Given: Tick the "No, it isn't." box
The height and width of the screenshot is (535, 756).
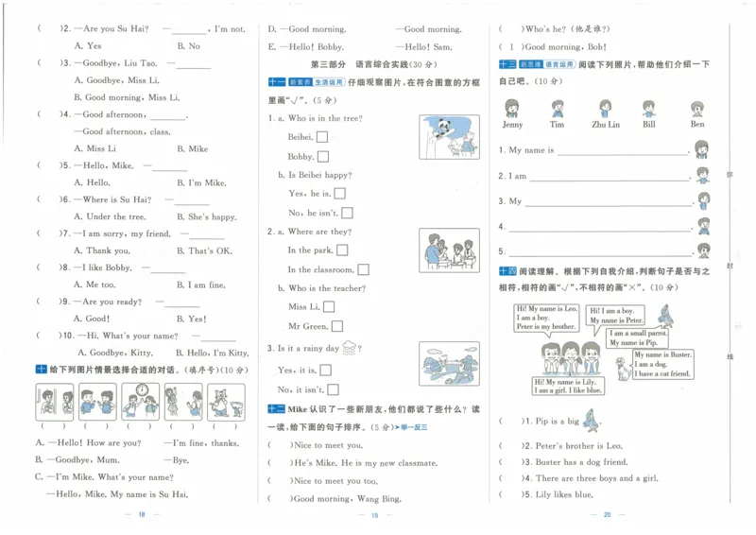Looking at the screenshot, I should [333, 389].
